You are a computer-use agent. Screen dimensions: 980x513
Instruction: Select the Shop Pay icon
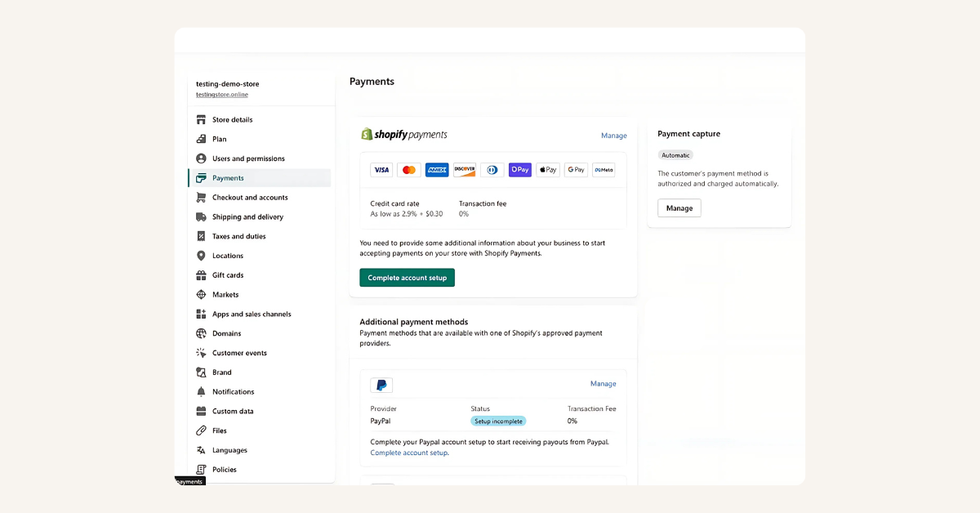pyautogui.click(x=519, y=169)
